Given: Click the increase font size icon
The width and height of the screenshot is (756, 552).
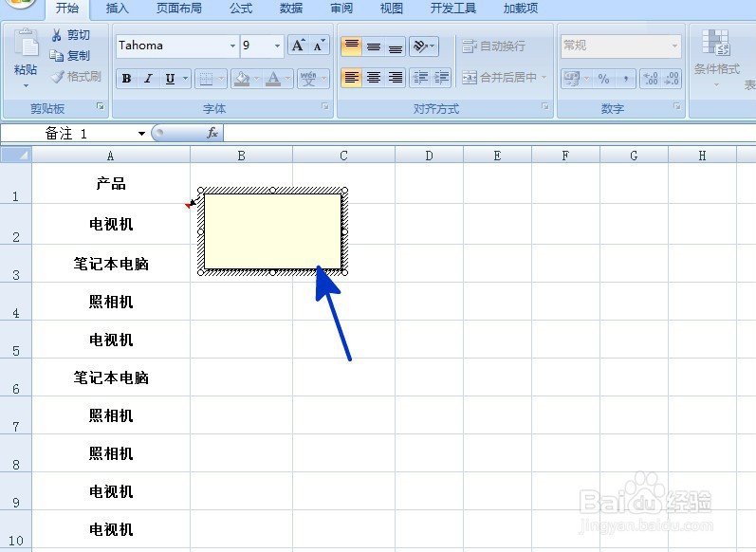Looking at the screenshot, I should pyautogui.click(x=299, y=46).
